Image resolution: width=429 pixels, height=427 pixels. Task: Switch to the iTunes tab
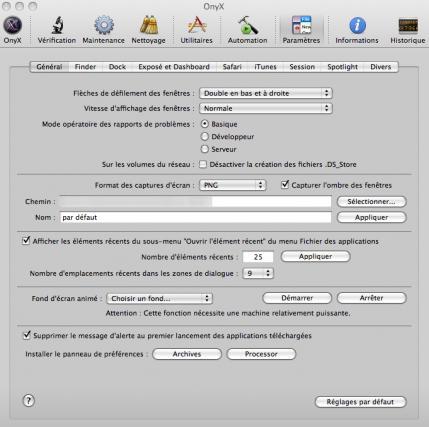pyautogui.click(x=265, y=67)
